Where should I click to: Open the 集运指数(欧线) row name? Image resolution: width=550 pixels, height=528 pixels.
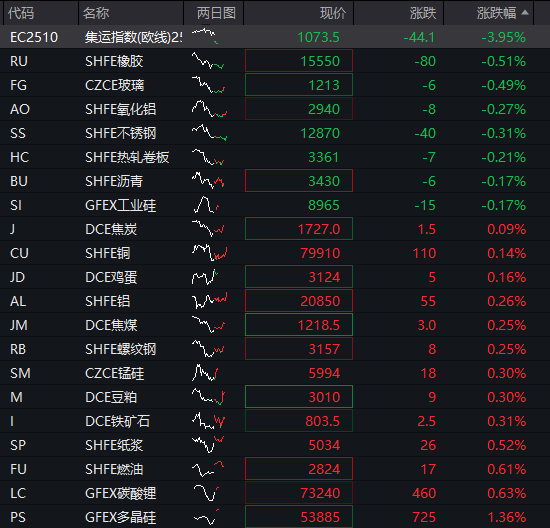tap(133, 37)
